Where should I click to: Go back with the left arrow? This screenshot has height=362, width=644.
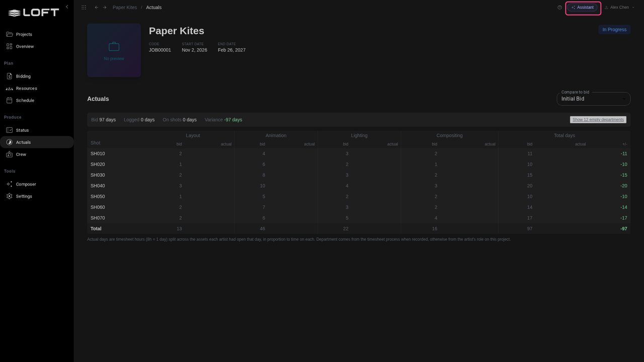(x=97, y=8)
